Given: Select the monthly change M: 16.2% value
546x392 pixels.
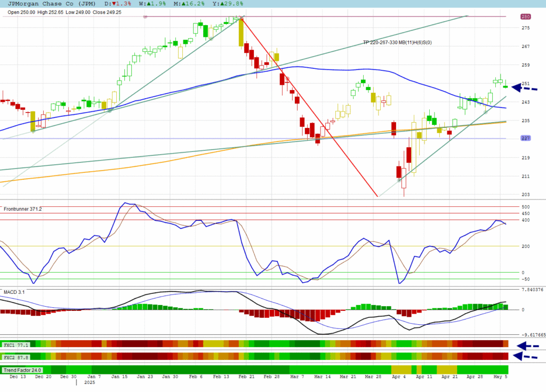Looking at the screenshot, I should click(x=189, y=4).
